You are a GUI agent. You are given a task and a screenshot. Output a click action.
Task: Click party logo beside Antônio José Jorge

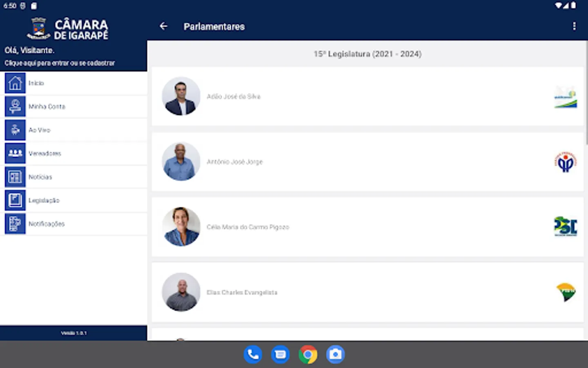coord(566,162)
